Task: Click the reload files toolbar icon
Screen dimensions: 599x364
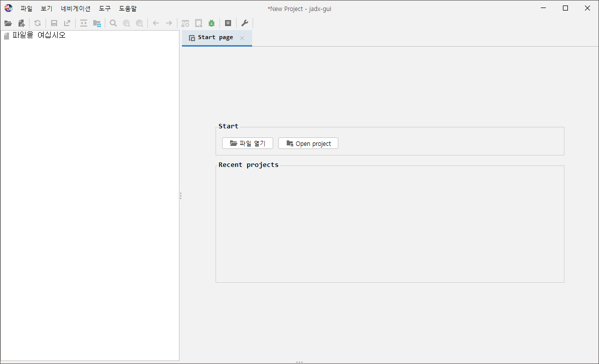Action: [x=38, y=23]
